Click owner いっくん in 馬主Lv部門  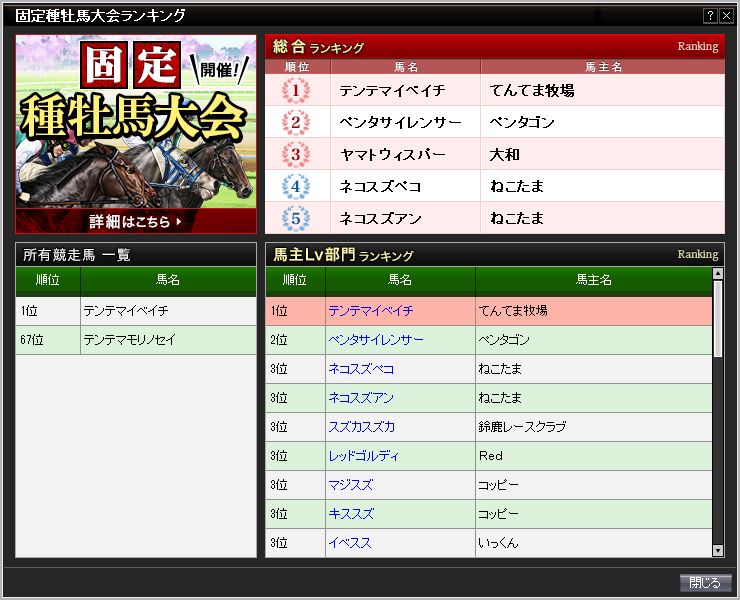(498, 543)
